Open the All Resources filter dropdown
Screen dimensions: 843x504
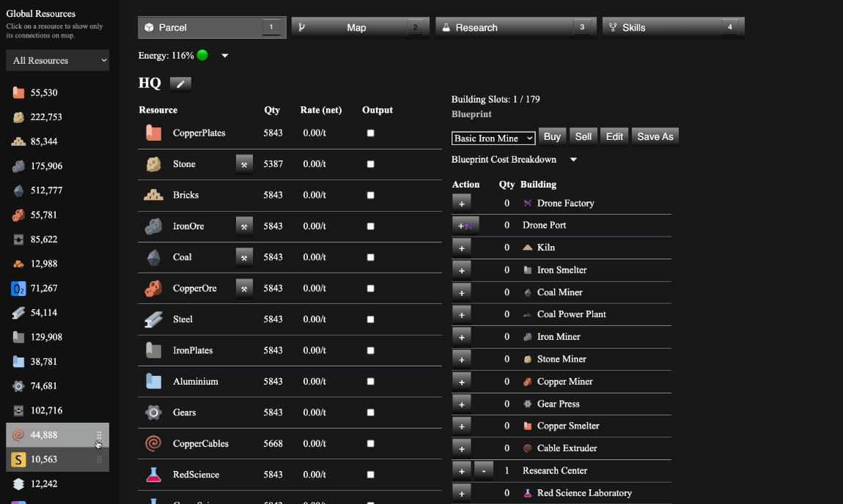57,61
